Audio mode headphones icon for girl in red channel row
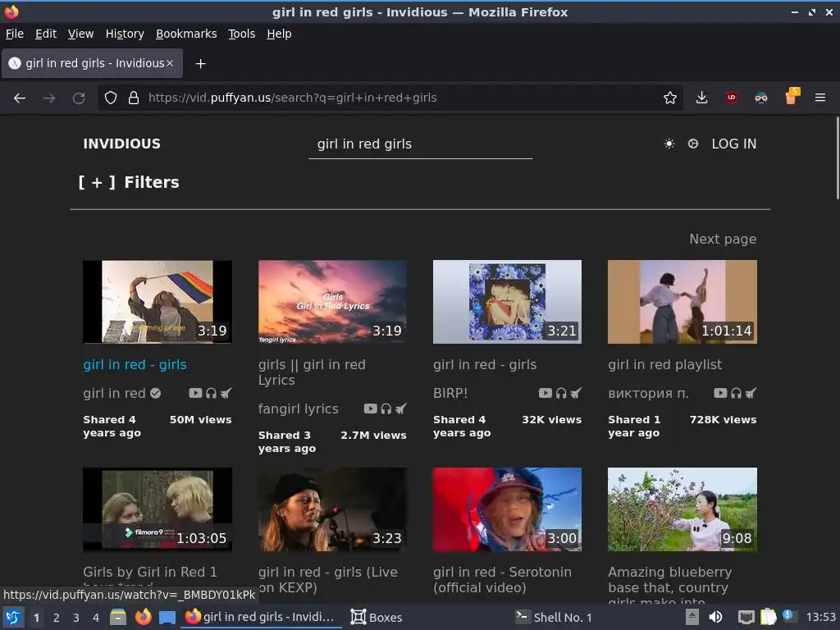Image resolution: width=840 pixels, height=630 pixels. point(211,393)
